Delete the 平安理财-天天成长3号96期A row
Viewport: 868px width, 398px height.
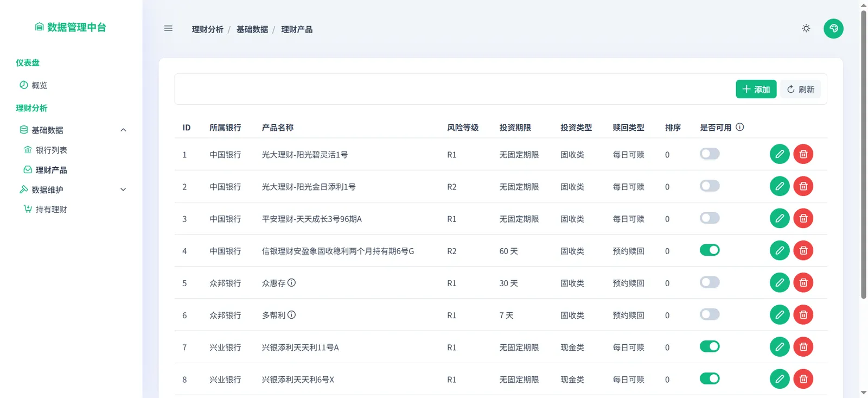(x=803, y=218)
